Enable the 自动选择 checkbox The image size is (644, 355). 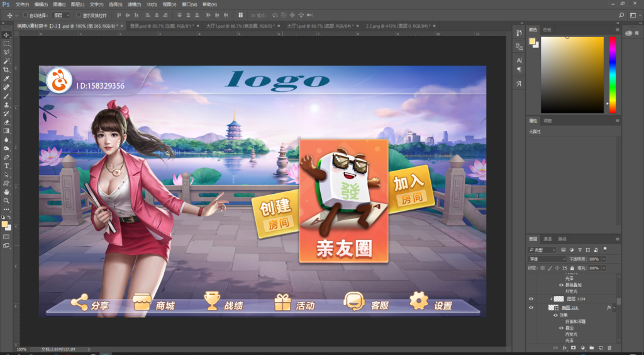pyautogui.click(x=25, y=14)
